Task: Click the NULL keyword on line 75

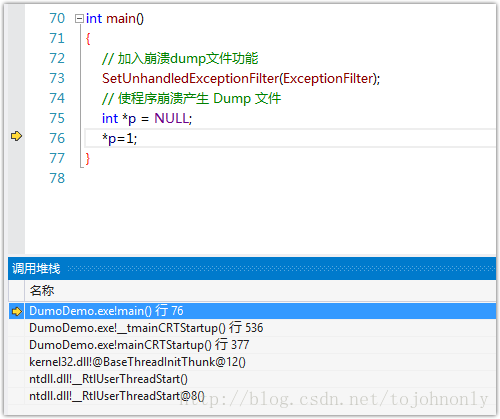Action: pyautogui.click(x=171, y=118)
